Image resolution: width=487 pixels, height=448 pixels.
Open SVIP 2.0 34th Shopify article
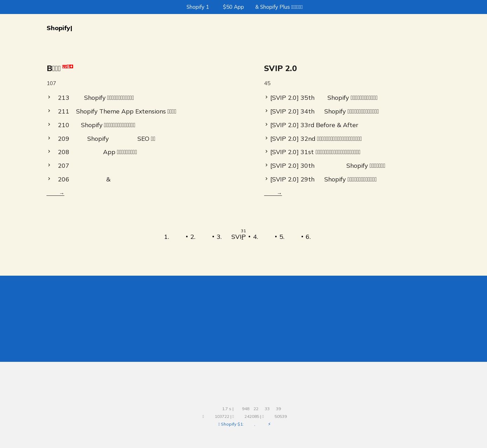tap(325, 111)
